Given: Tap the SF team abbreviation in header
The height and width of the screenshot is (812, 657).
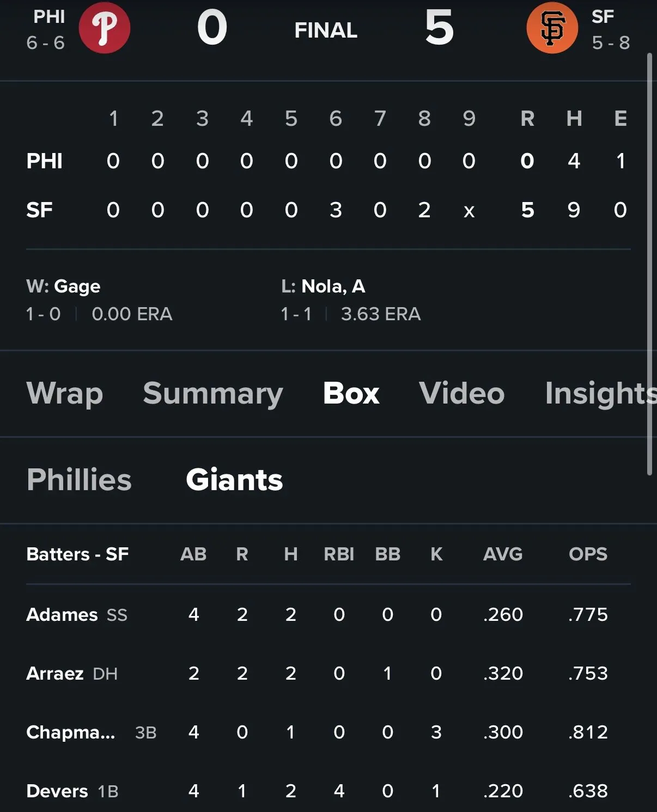Looking at the screenshot, I should click(x=603, y=17).
